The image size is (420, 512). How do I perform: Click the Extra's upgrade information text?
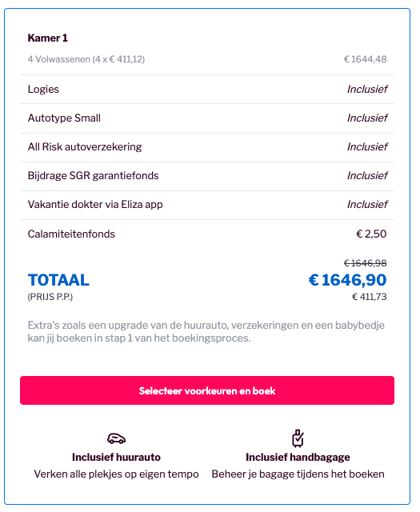coord(206,331)
